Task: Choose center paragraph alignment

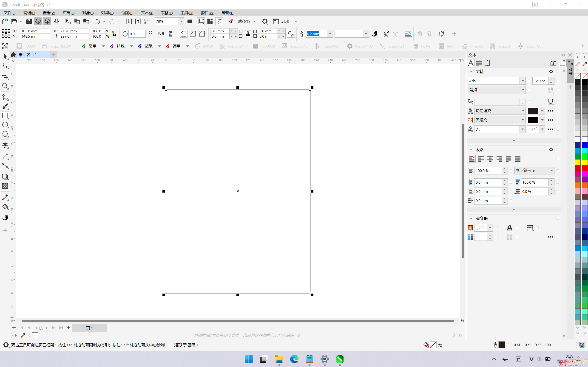Action: click(x=490, y=159)
